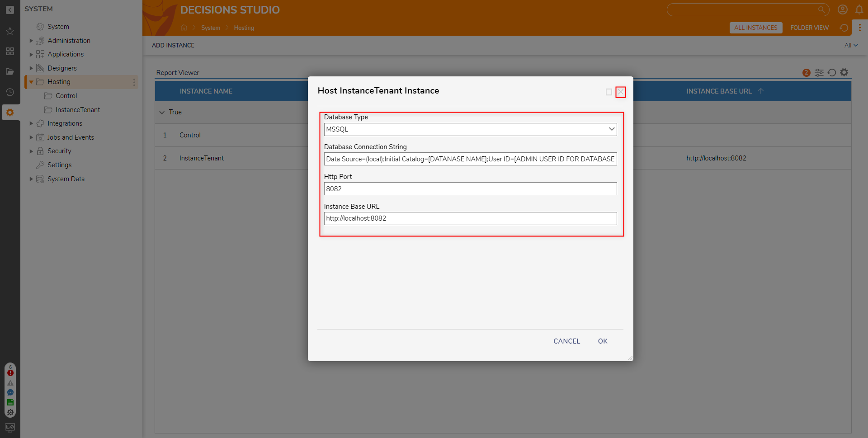Open the dashboard grid icon in the sidebar
868x438 pixels.
coord(10,51)
